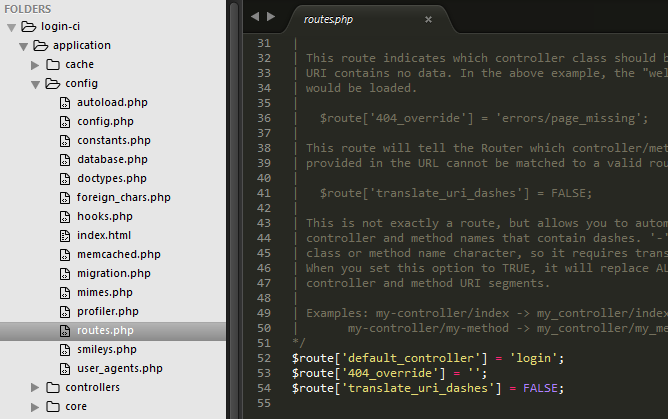Click the cache folder icon
The width and height of the screenshot is (668, 419).
tap(53, 64)
